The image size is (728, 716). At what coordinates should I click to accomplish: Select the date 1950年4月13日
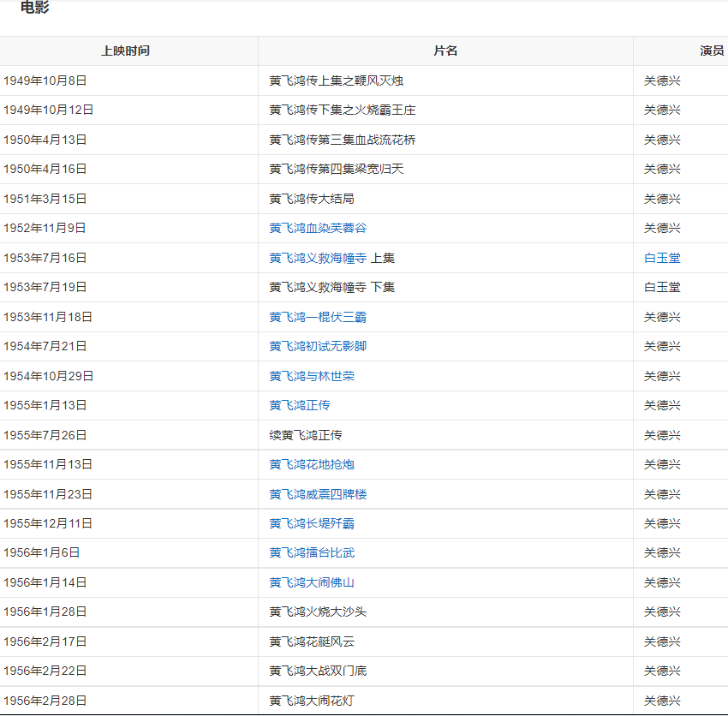[45, 140]
